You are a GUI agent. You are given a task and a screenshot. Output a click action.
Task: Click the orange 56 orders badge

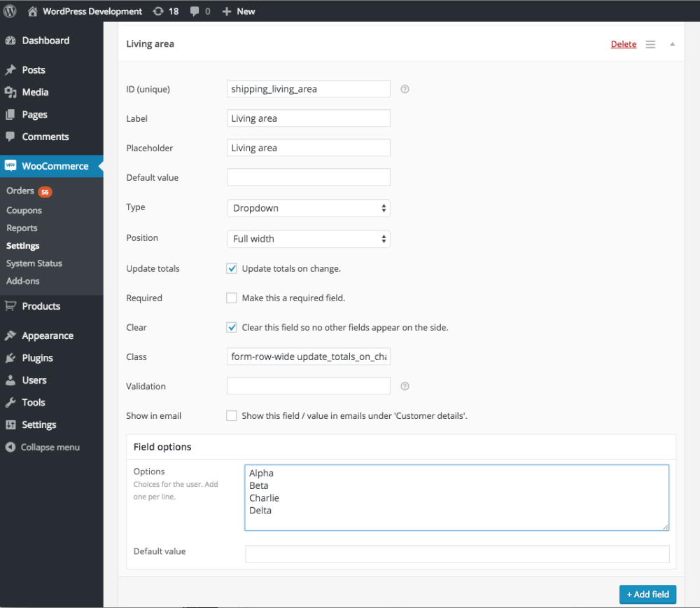(45, 192)
